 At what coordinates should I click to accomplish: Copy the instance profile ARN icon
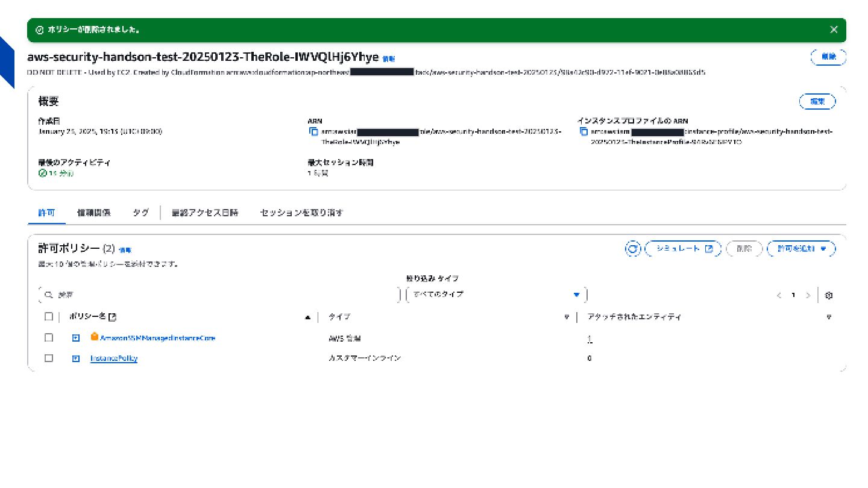tap(583, 131)
